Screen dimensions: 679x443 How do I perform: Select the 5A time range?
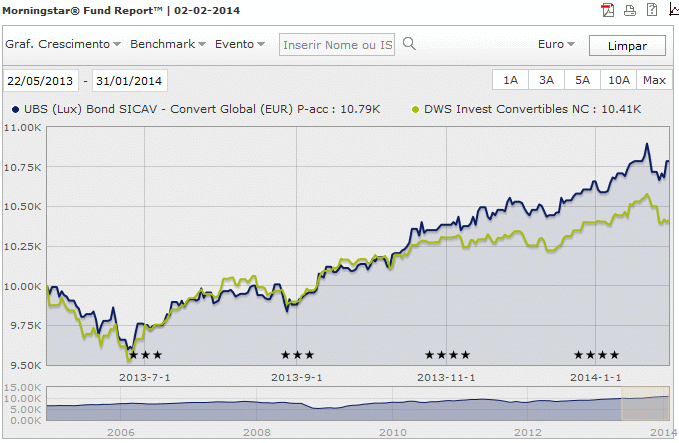coord(582,80)
